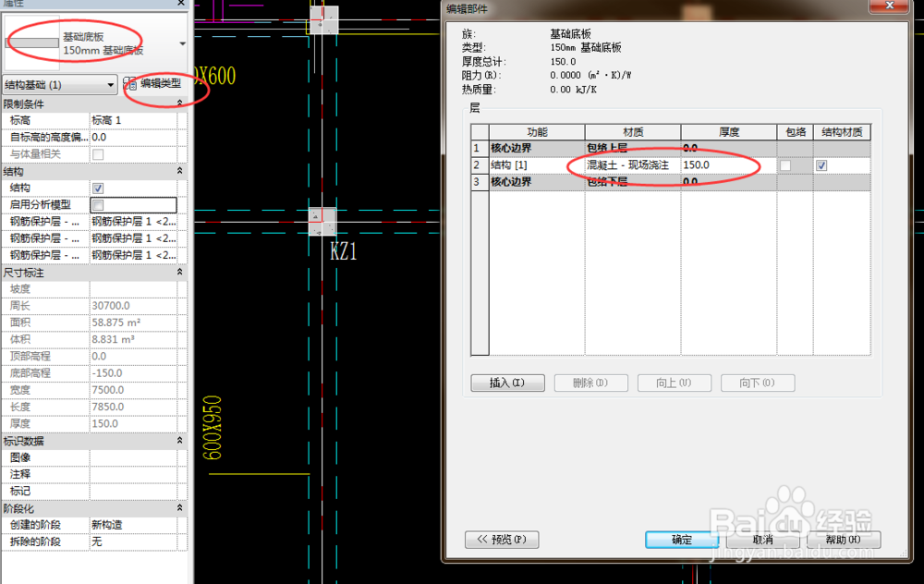
Task: Collapse the 尺寸标注 section
Action: [x=180, y=273]
